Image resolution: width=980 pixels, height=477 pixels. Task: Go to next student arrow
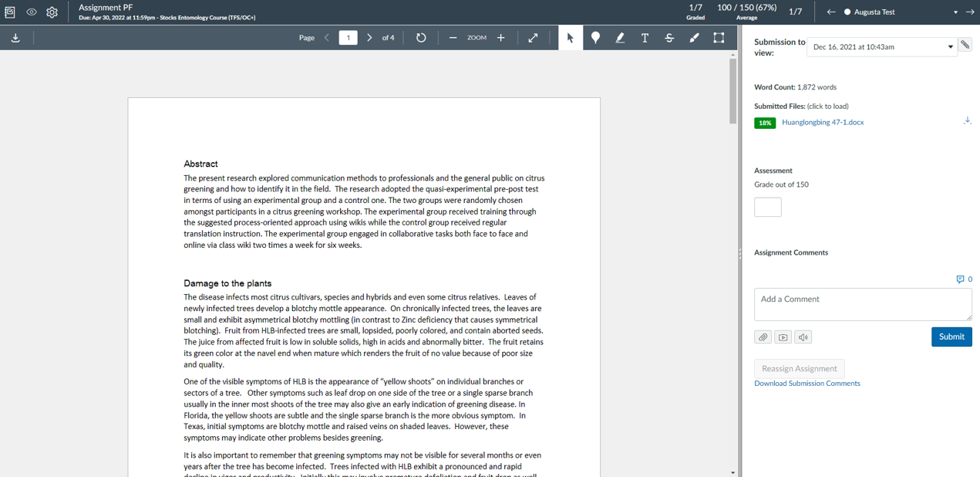point(970,12)
